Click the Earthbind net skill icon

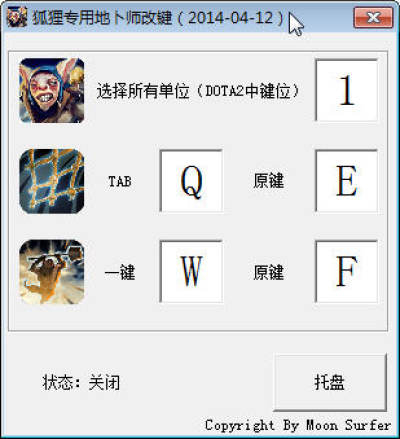click(52, 181)
